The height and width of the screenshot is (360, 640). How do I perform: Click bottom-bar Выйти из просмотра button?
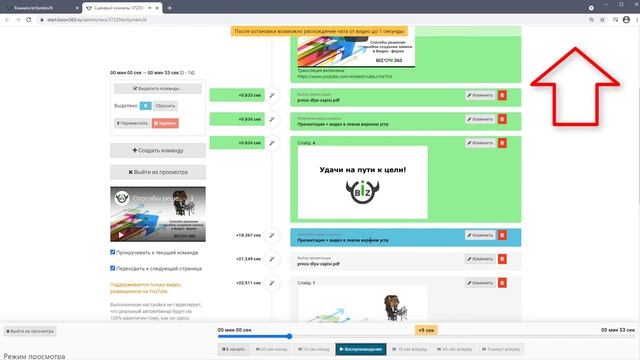tap(30, 331)
